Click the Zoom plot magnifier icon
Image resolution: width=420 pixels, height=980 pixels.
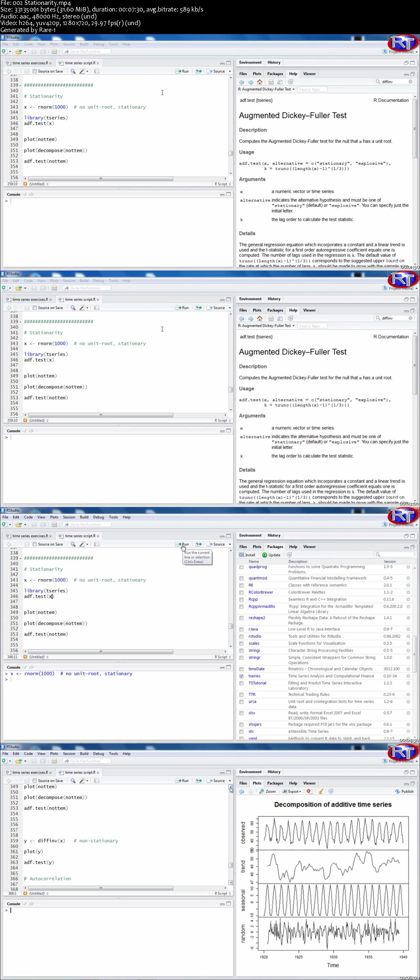(x=261, y=791)
